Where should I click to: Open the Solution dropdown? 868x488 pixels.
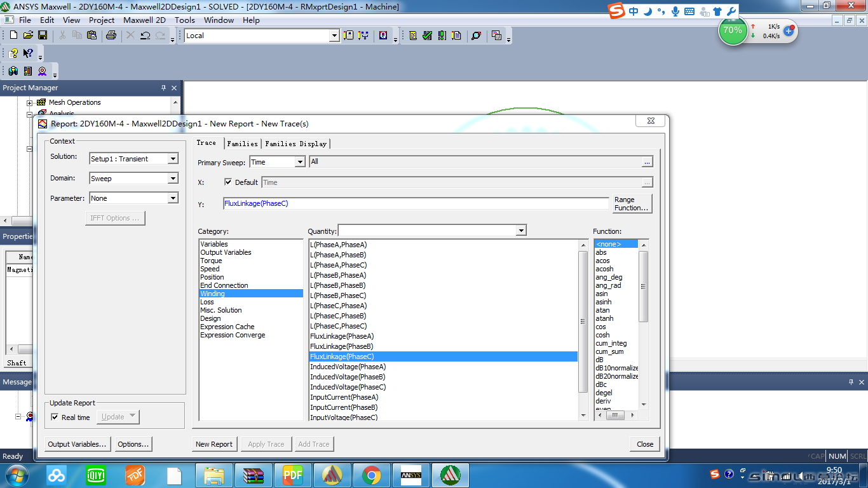point(173,159)
